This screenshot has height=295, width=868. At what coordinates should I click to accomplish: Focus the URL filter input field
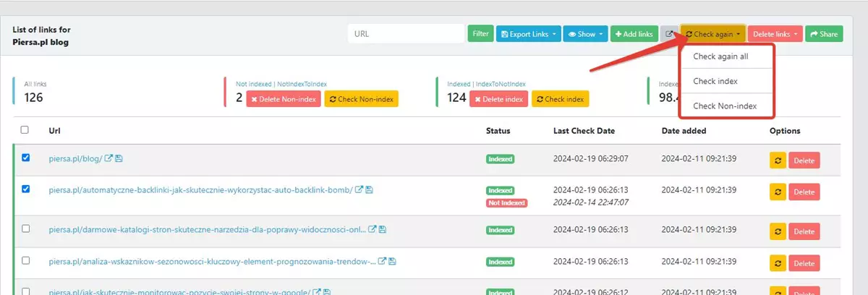point(406,34)
